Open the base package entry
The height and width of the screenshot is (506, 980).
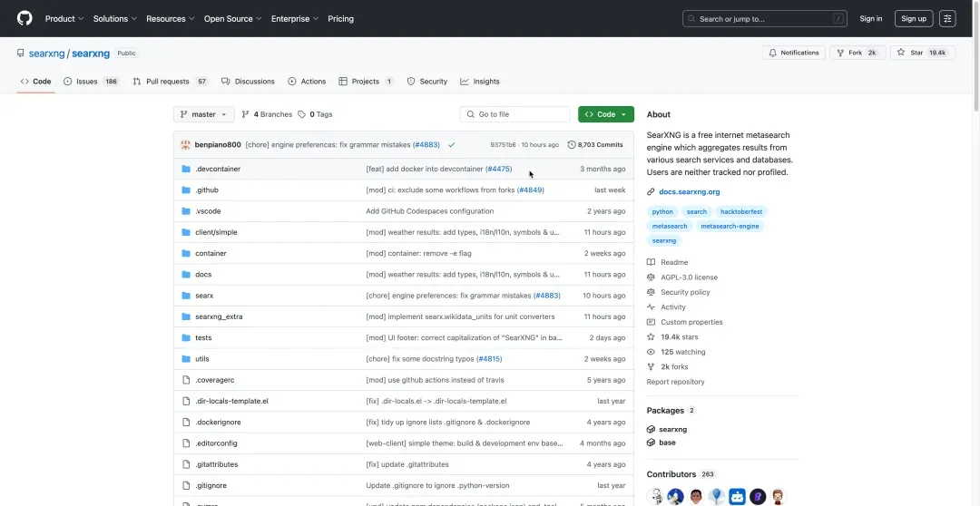tap(661, 443)
